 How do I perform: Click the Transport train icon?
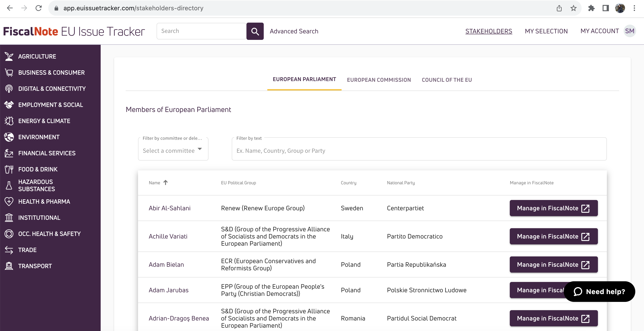coord(9,266)
